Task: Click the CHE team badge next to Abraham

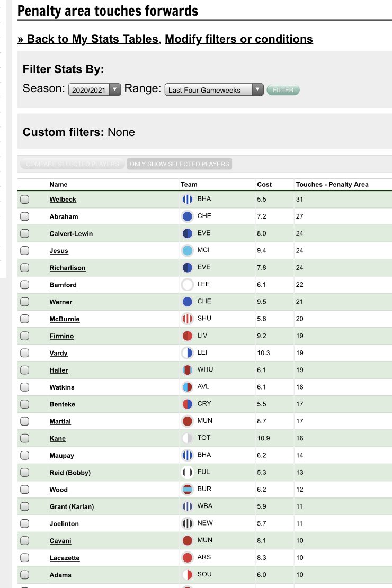Action: pyautogui.click(x=188, y=216)
